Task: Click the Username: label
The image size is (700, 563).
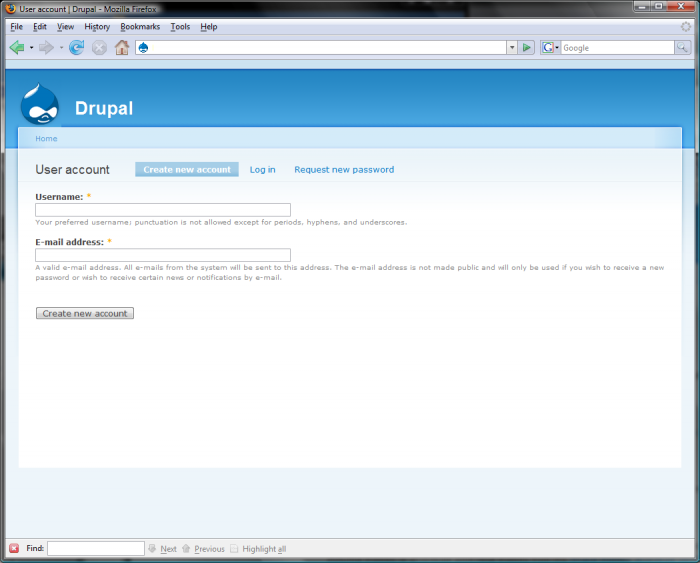Action: [x=59, y=197]
